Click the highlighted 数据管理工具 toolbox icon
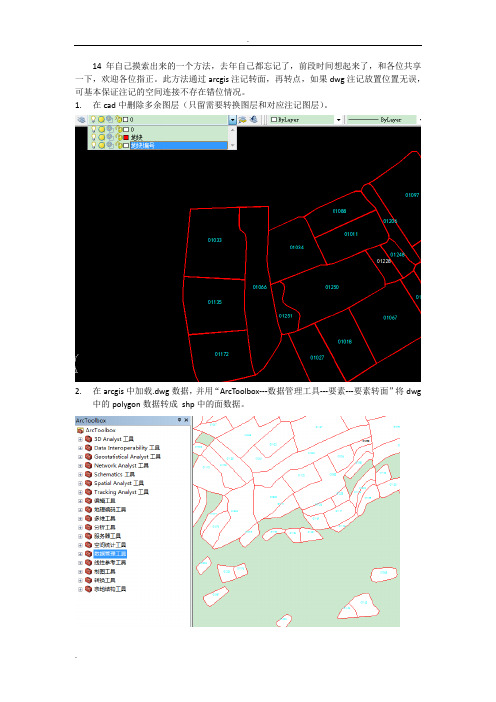 (89, 554)
